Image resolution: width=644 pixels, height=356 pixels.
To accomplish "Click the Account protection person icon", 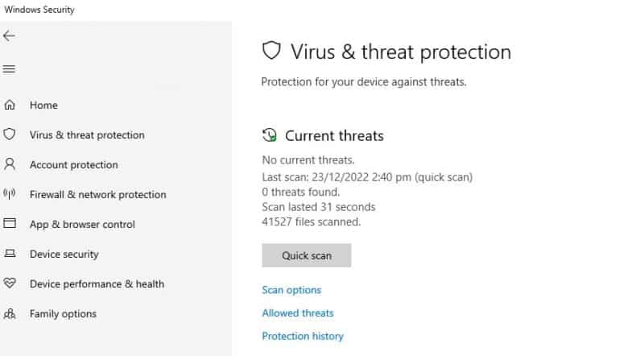I will 10,164.
